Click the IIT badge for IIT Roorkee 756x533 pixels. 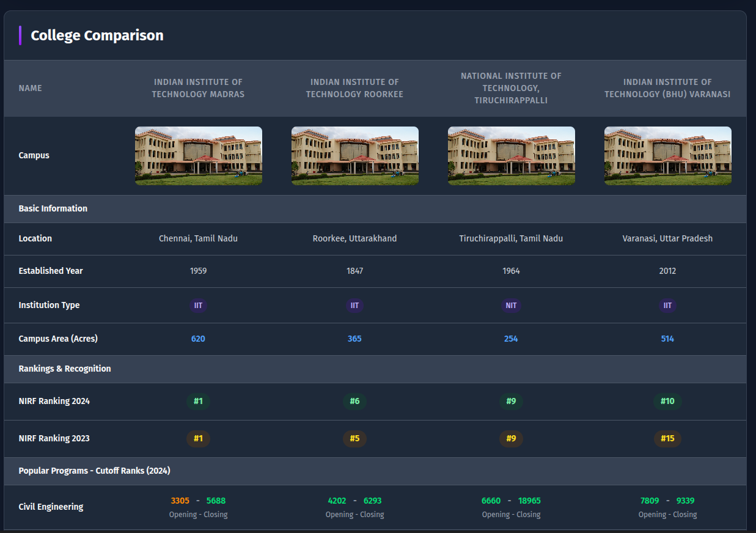pyautogui.click(x=354, y=305)
